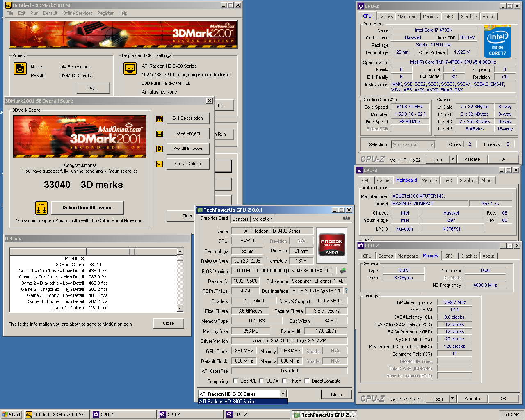
Task: Click the Intel Core i7 4790K name field
Action: click(x=434, y=30)
